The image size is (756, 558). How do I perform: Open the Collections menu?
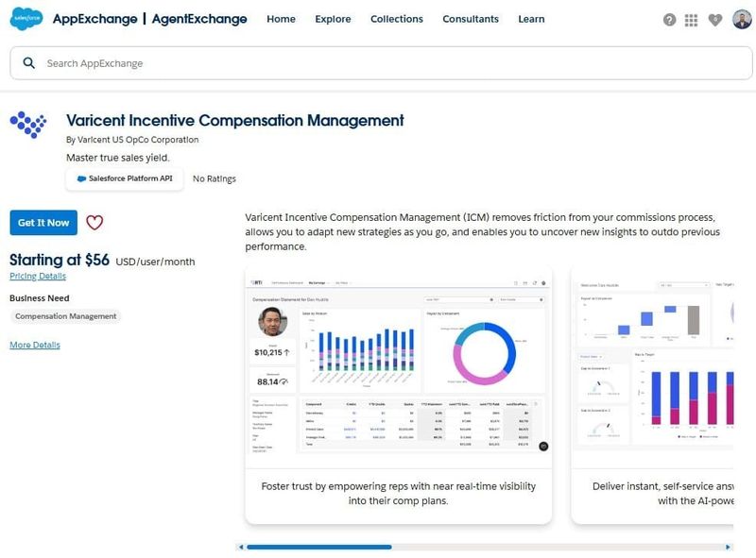tap(396, 19)
